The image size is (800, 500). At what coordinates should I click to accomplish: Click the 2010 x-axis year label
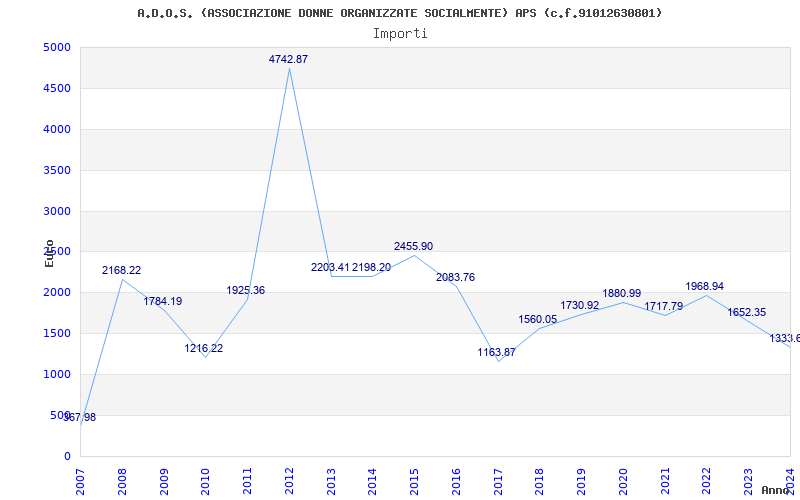[x=206, y=482]
